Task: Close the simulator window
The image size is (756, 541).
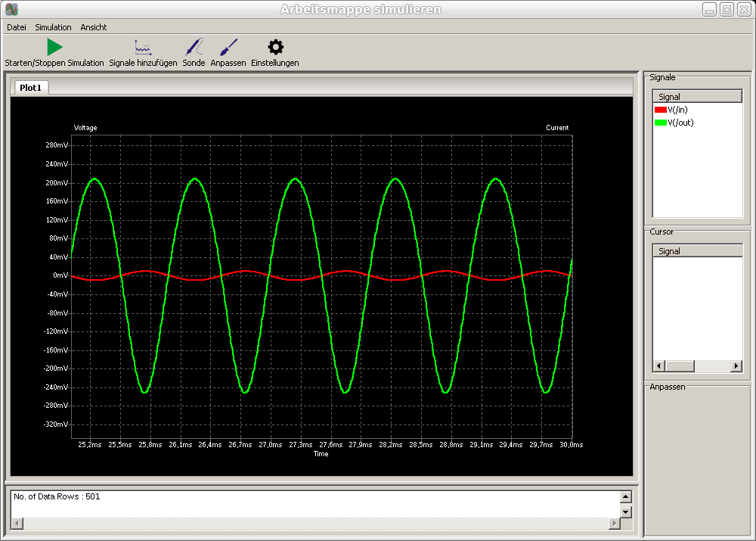Action: pos(745,9)
